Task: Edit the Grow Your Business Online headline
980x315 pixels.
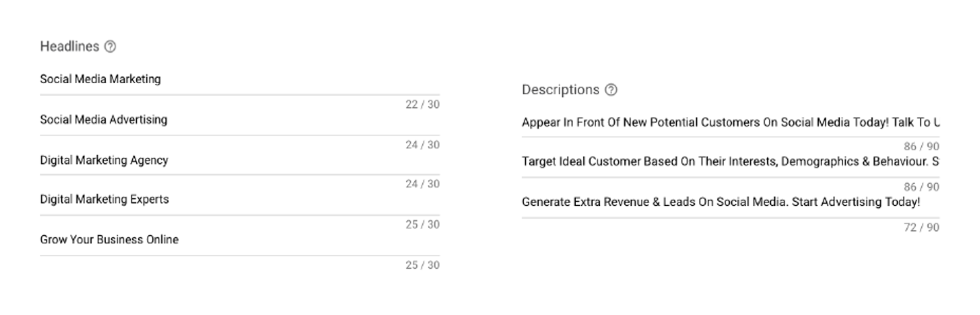Action: (x=240, y=240)
